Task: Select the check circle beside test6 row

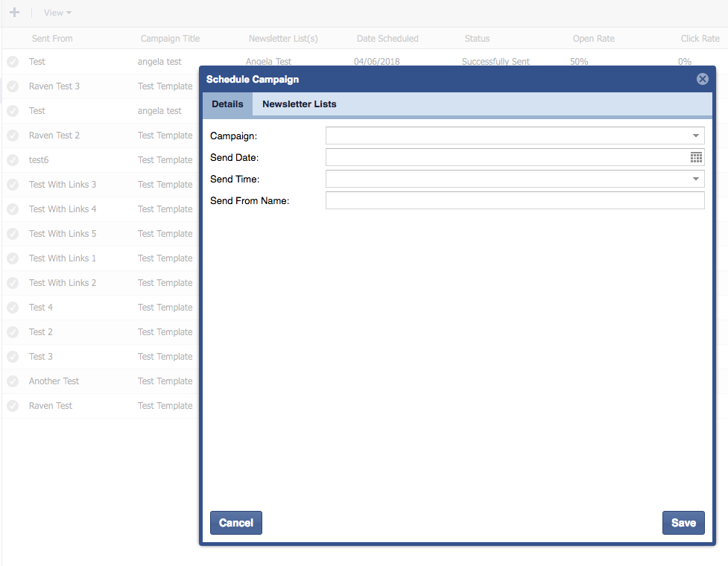Action: coord(13,160)
